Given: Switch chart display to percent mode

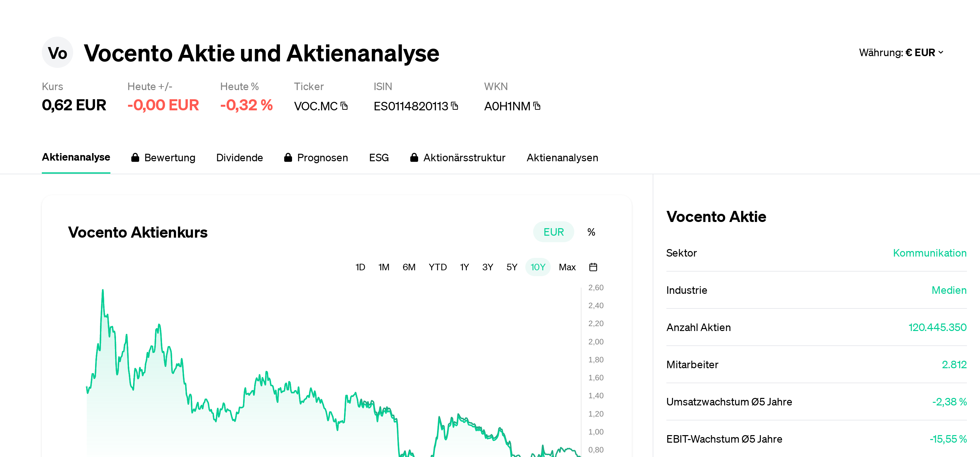Looking at the screenshot, I should [x=591, y=231].
